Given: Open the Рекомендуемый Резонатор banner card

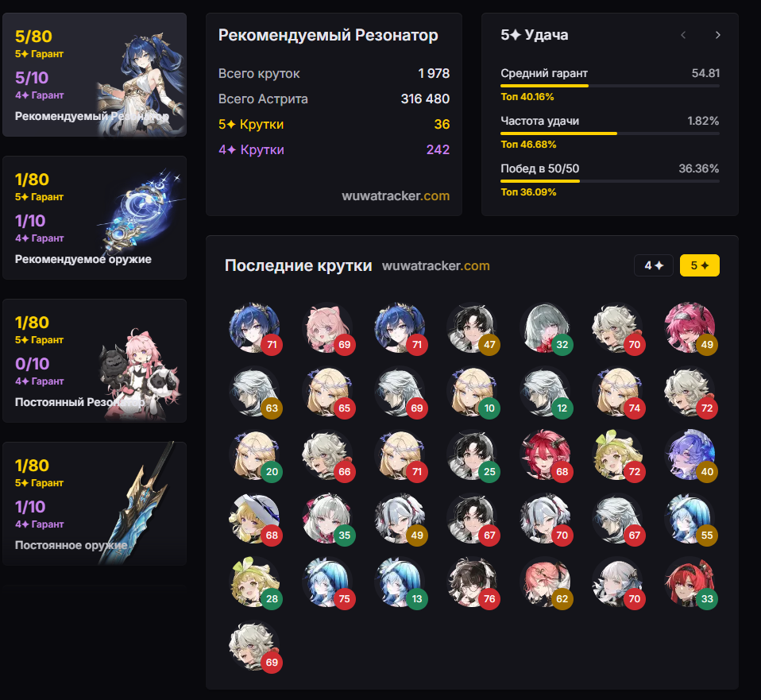Looking at the screenshot, I should click(95, 75).
